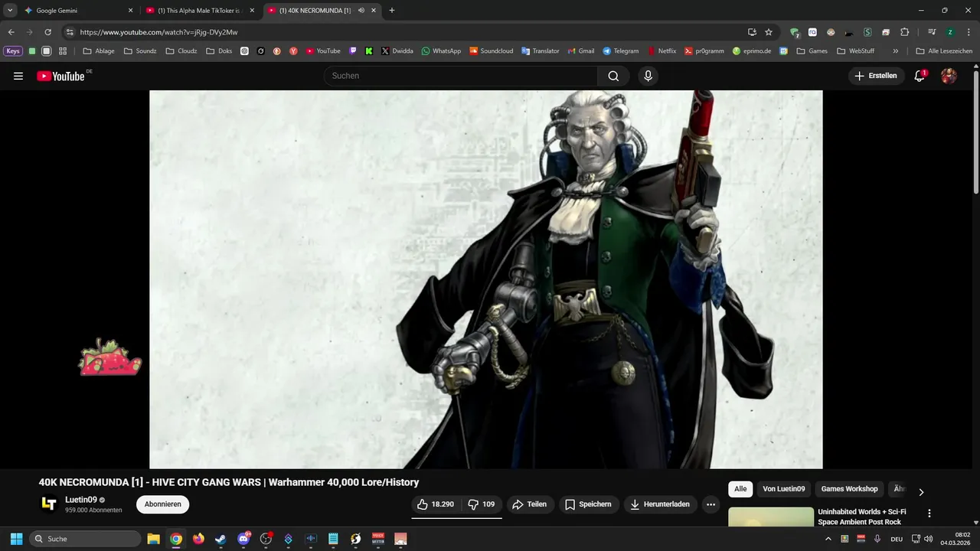The image size is (980, 551).
Task: Open the Alle Lesezeichen folder
Action: pyautogui.click(x=944, y=51)
